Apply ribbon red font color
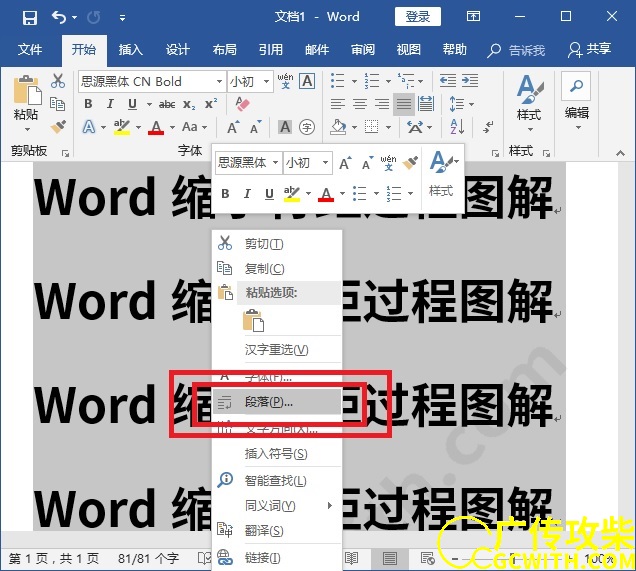 (x=156, y=127)
